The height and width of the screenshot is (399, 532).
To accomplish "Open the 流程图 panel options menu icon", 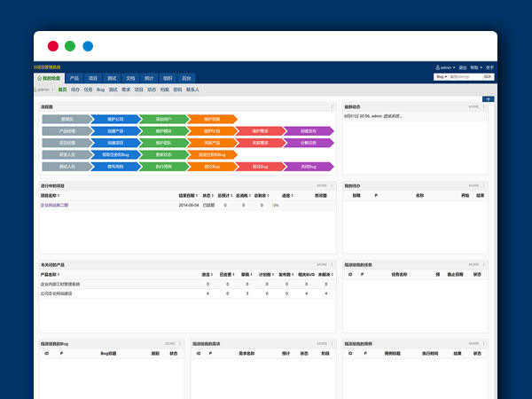I will (332, 106).
